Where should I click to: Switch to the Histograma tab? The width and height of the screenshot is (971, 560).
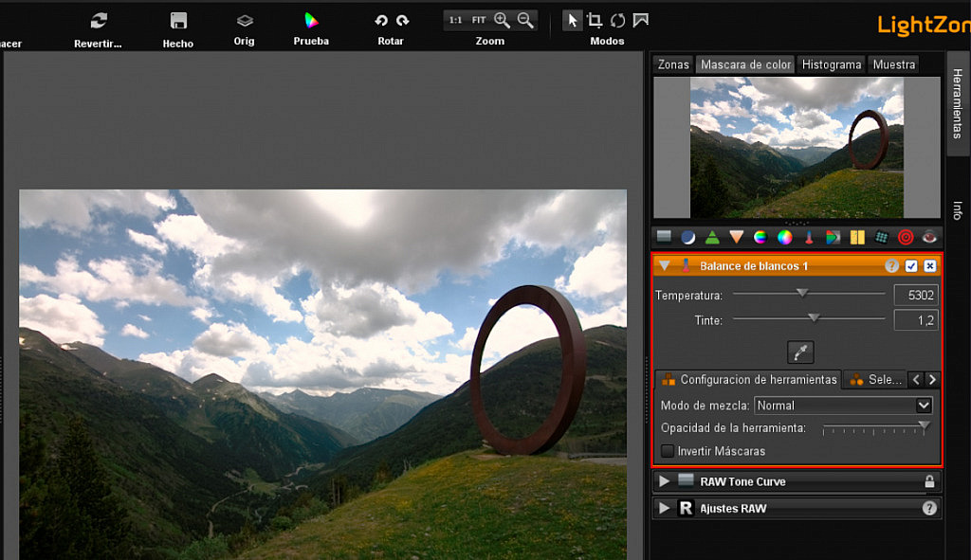pyautogui.click(x=831, y=64)
